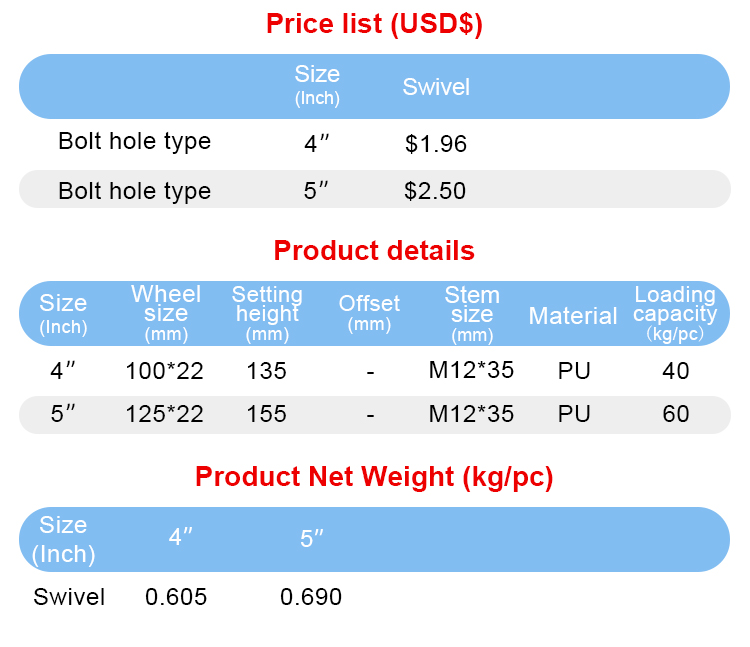Select the 100*22 wheel size value
The image size is (750, 647).
click(165, 371)
